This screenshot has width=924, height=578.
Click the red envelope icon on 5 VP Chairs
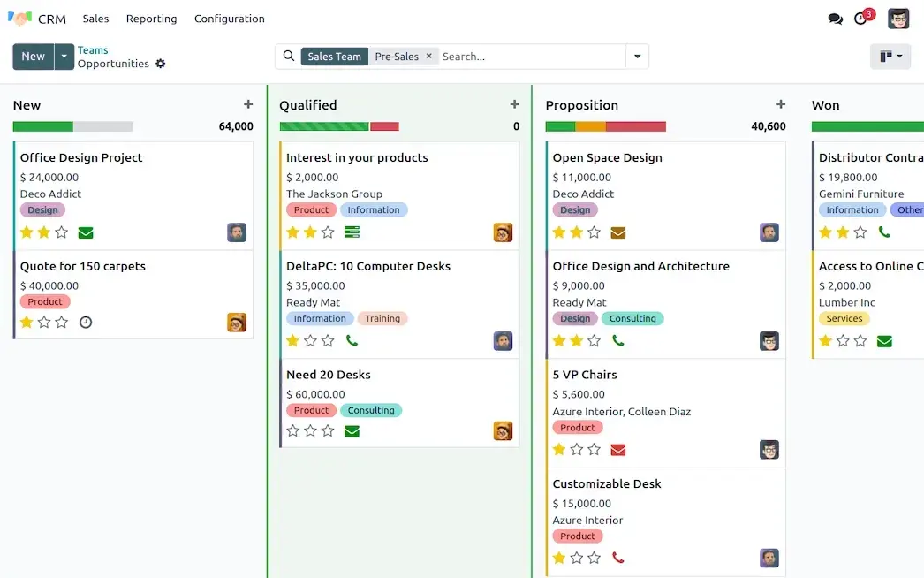[618, 450]
